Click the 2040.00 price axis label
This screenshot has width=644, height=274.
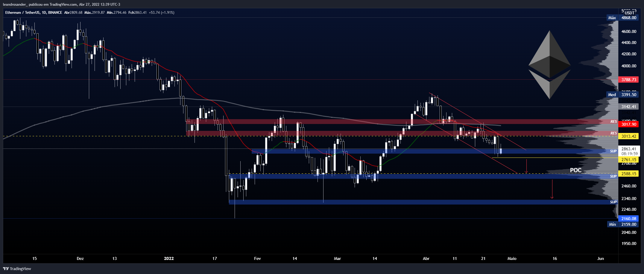pos(629,232)
